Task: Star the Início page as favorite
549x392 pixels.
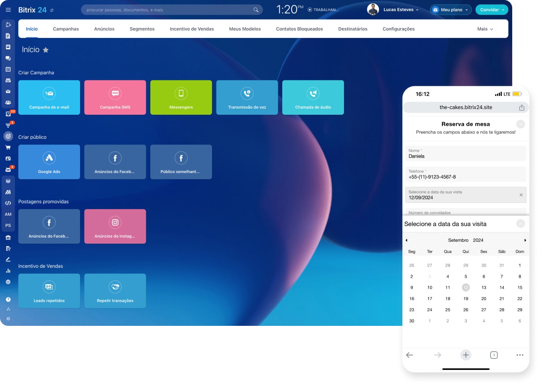Action: 46,50
